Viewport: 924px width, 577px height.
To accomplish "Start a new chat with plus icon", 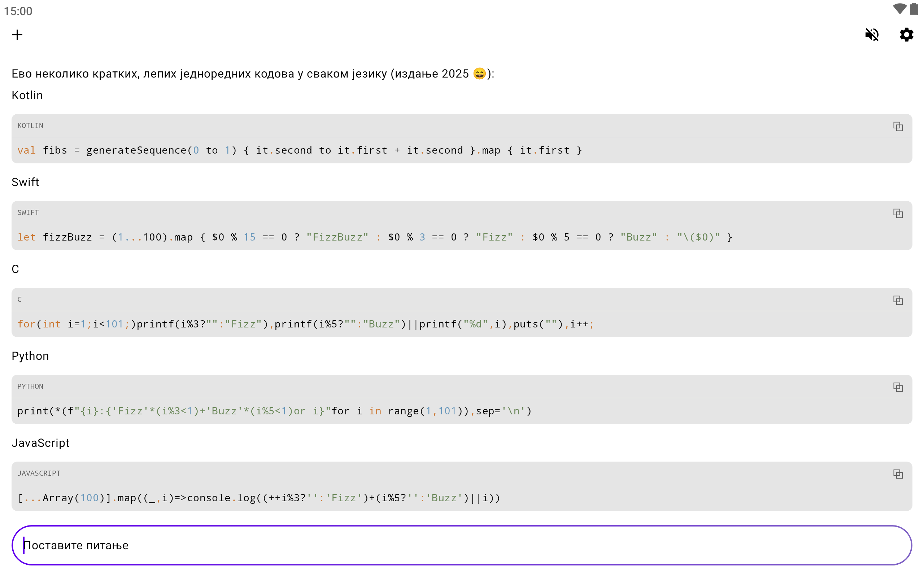I will 17,35.
